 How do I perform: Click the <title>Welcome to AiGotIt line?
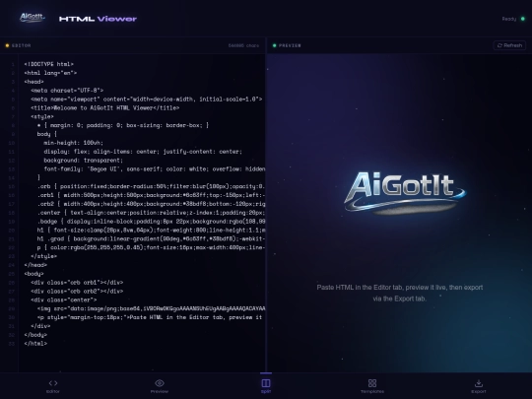[104, 108]
